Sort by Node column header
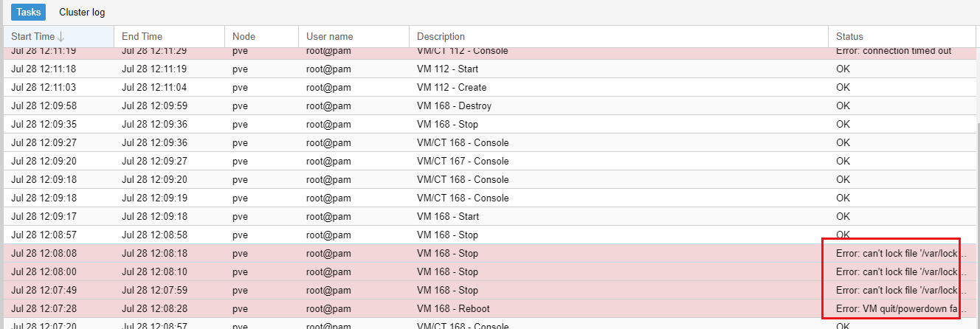This screenshot has height=329, width=980. [x=244, y=36]
